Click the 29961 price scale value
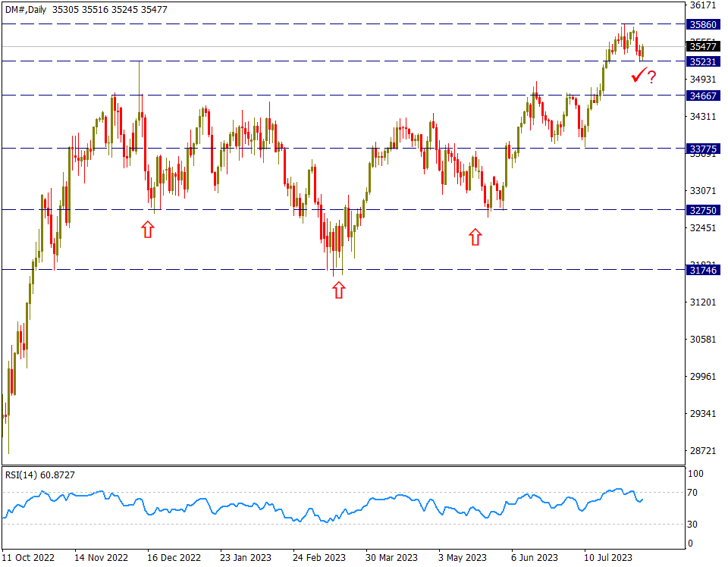 [x=703, y=376]
